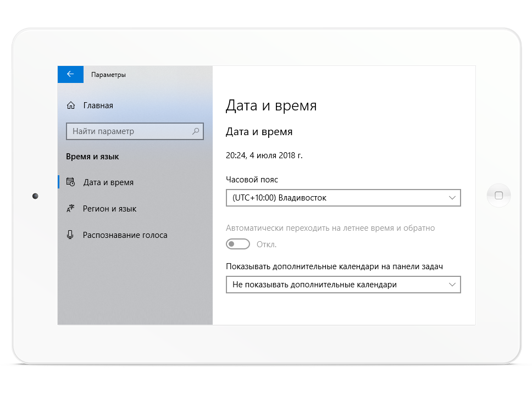Click the blue back arrow button

tap(70, 74)
